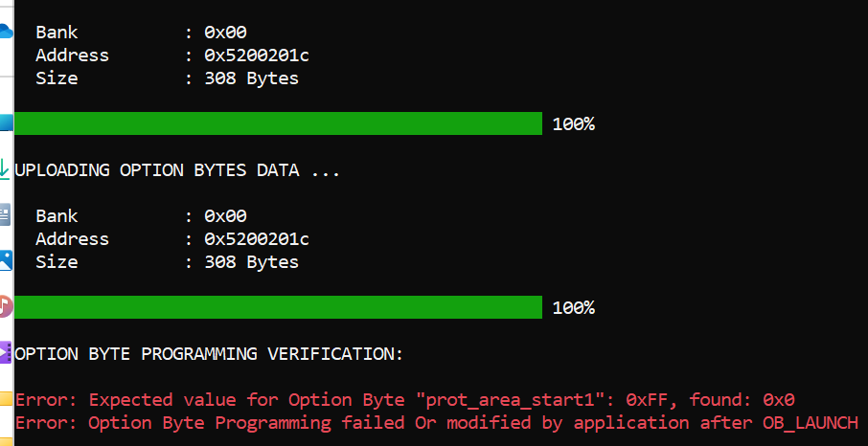Click the OneDrive cloud icon at left edge
The image size is (868, 446).
point(6,31)
